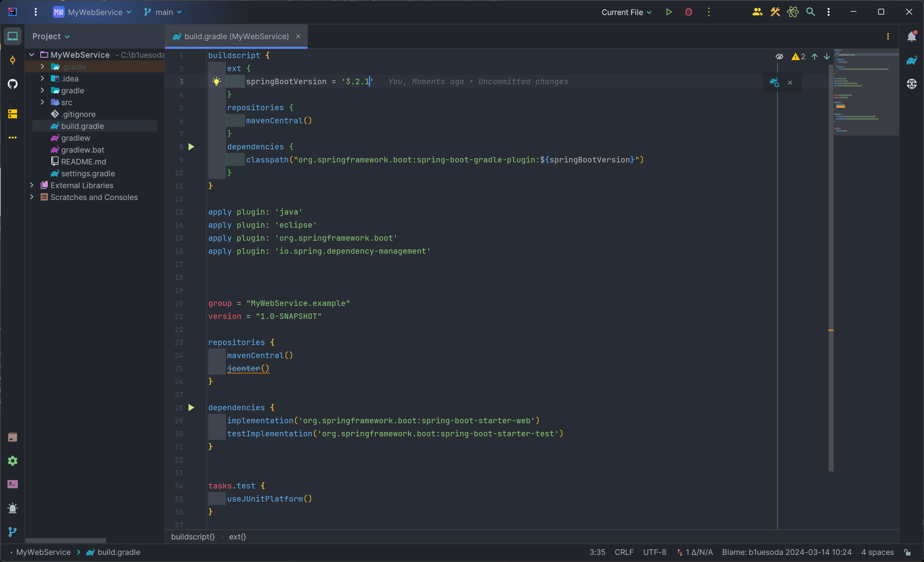Open Search Everywhere magnifier

[x=810, y=12]
